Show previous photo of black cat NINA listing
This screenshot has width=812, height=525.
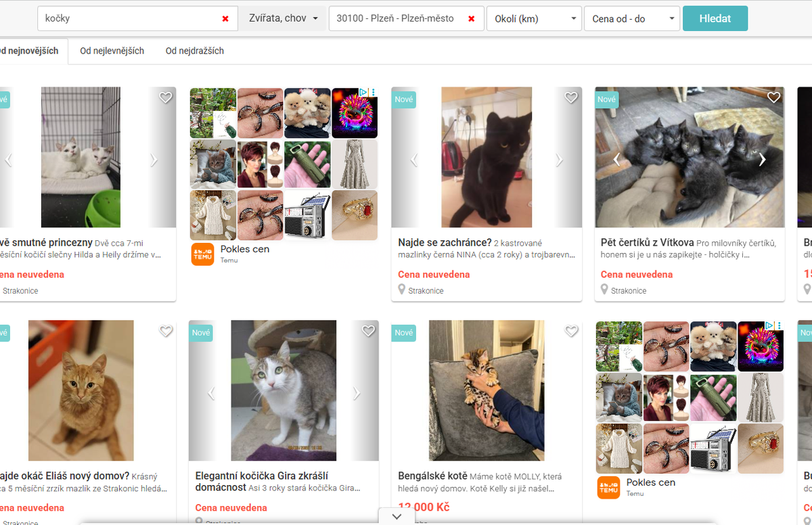point(414,160)
